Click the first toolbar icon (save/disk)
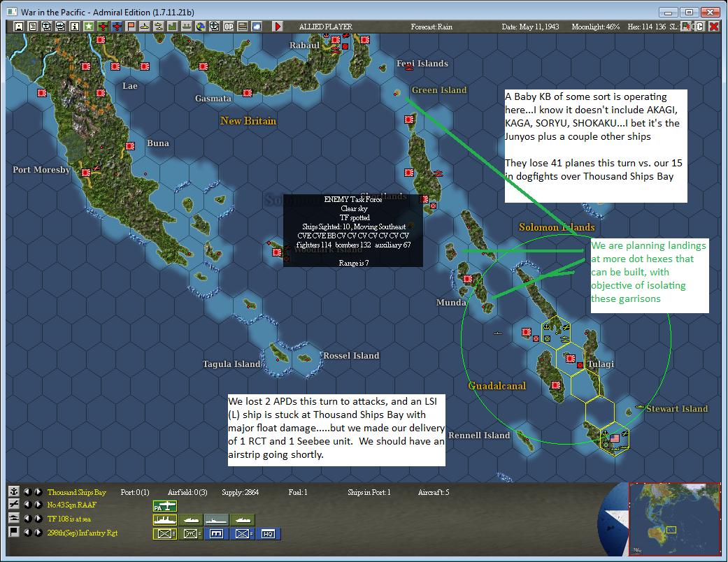The height and width of the screenshot is (562, 728). [x=19, y=27]
